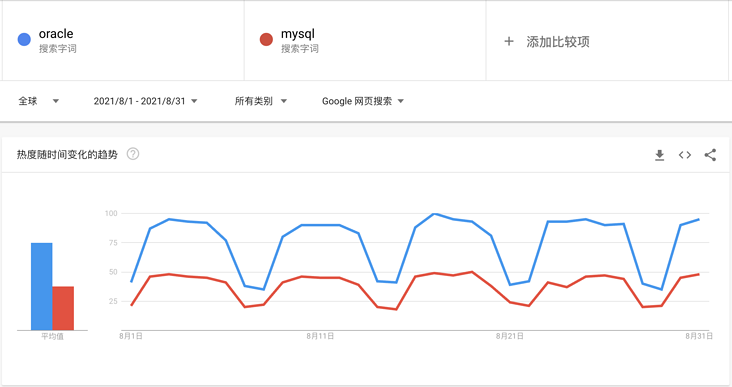The width and height of the screenshot is (732, 387).
Task: Open the embed code icon
Action: click(685, 155)
